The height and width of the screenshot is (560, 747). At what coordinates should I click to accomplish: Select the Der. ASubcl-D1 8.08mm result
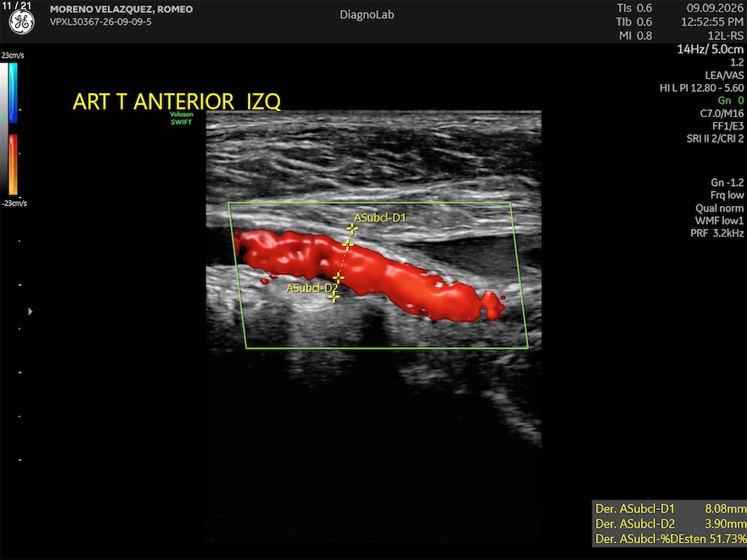(671, 508)
